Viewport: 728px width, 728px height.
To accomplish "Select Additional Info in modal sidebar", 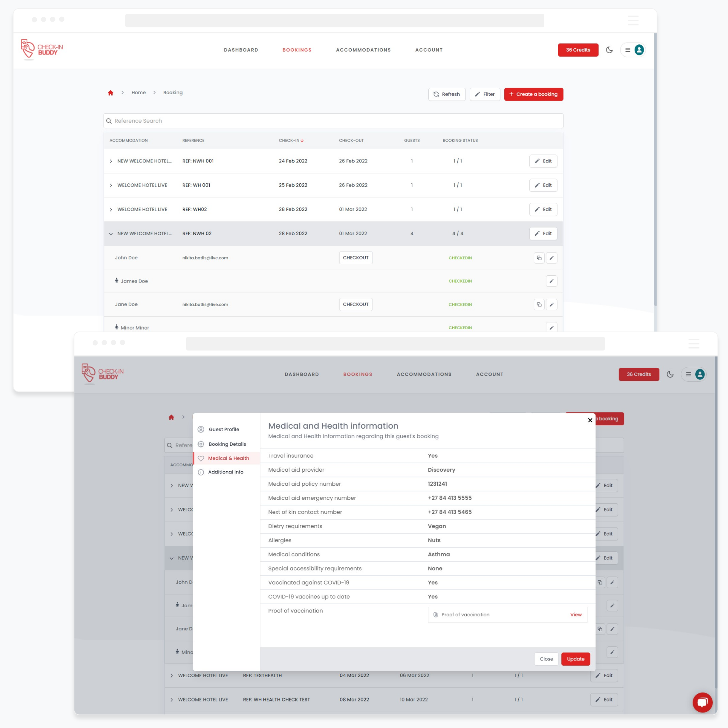I will [226, 472].
